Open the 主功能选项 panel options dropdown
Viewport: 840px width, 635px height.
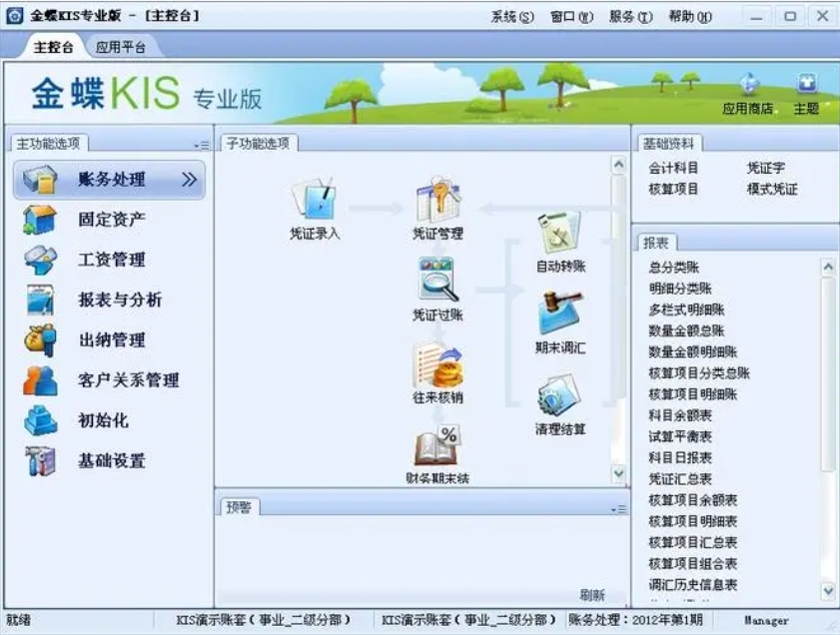click(202, 145)
